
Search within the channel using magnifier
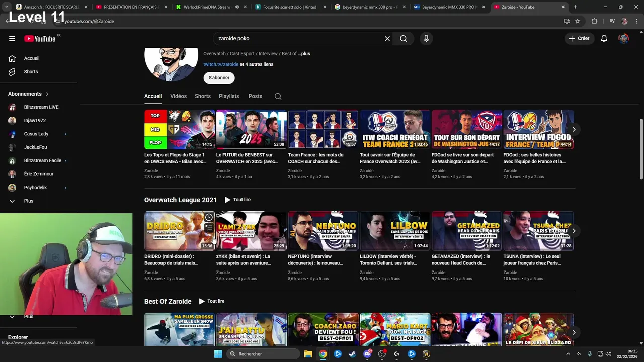click(278, 96)
